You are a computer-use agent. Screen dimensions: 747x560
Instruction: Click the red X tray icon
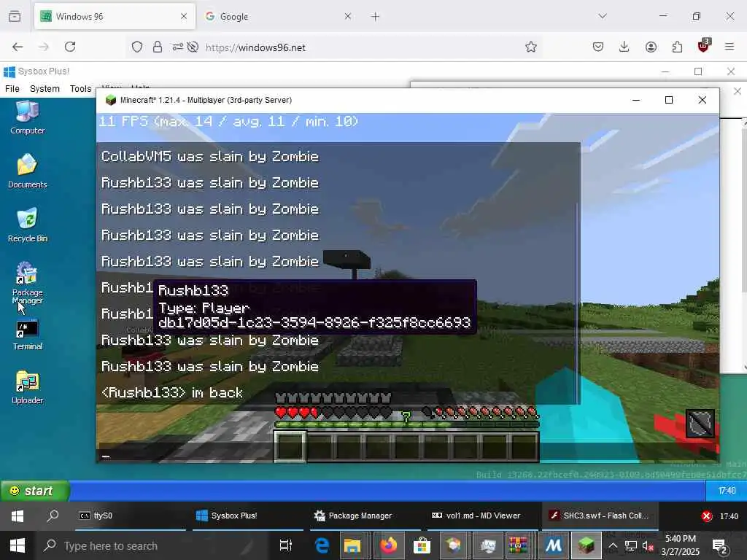707,516
